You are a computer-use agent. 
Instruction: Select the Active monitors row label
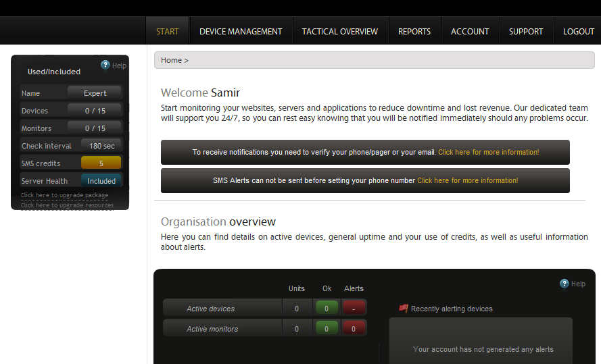212,329
